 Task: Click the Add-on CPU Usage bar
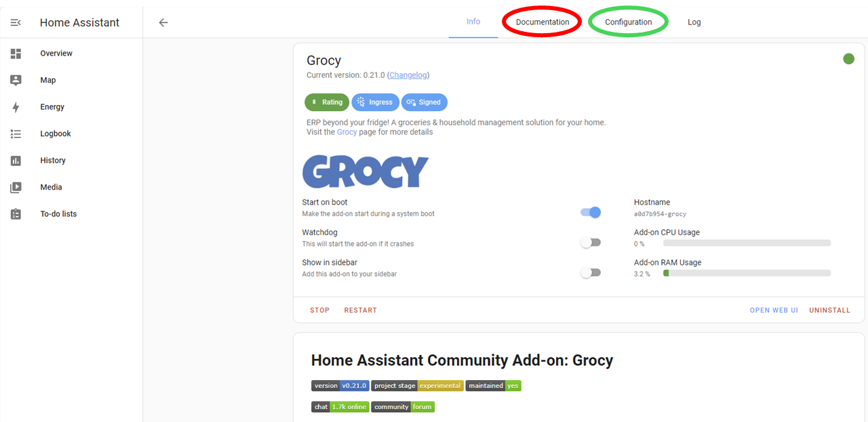[747, 242]
